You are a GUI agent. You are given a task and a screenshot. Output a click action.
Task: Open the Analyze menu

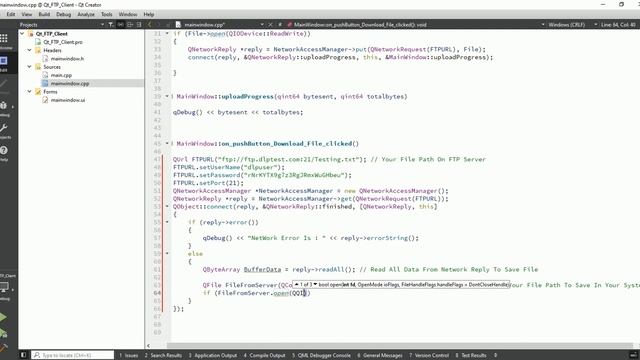click(86, 14)
